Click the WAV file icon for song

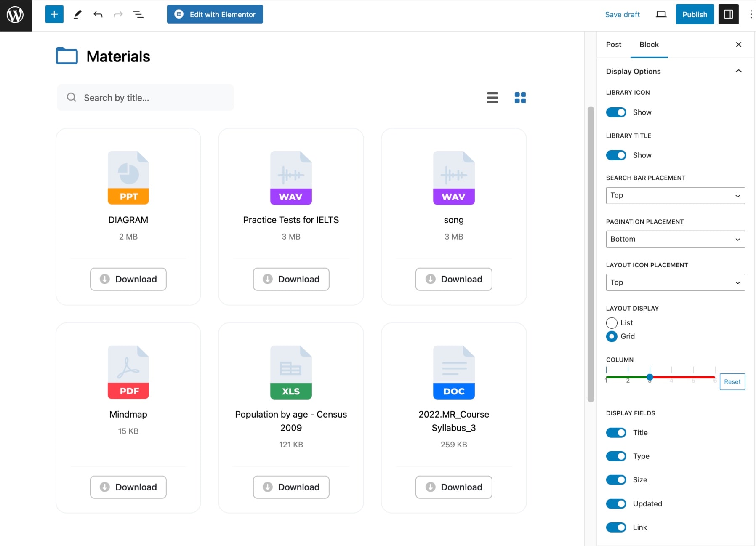click(454, 178)
